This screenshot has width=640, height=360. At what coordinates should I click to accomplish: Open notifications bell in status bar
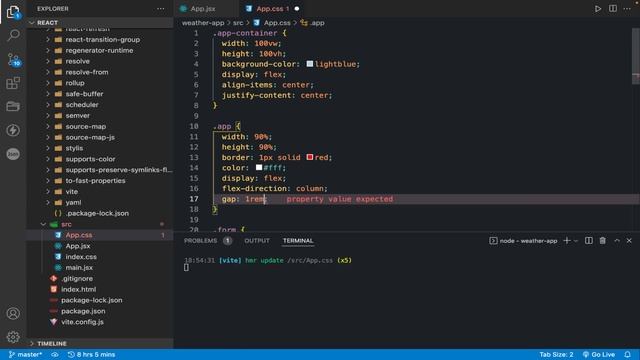pos(627,354)
